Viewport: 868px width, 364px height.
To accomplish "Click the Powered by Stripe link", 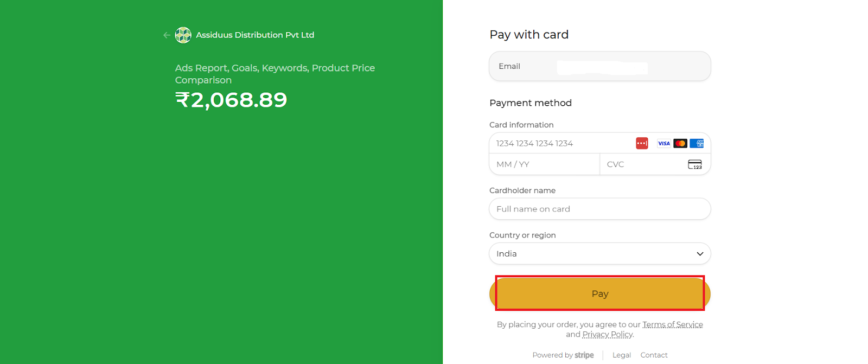I will click(563, 355).
